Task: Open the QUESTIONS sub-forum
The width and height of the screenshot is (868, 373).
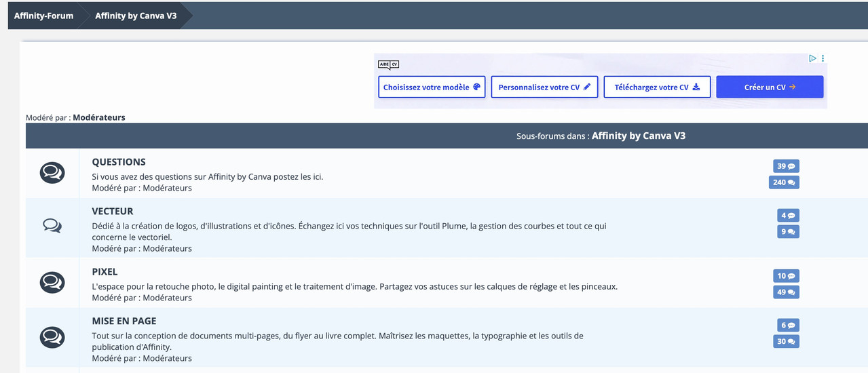Action: point(119,162)
